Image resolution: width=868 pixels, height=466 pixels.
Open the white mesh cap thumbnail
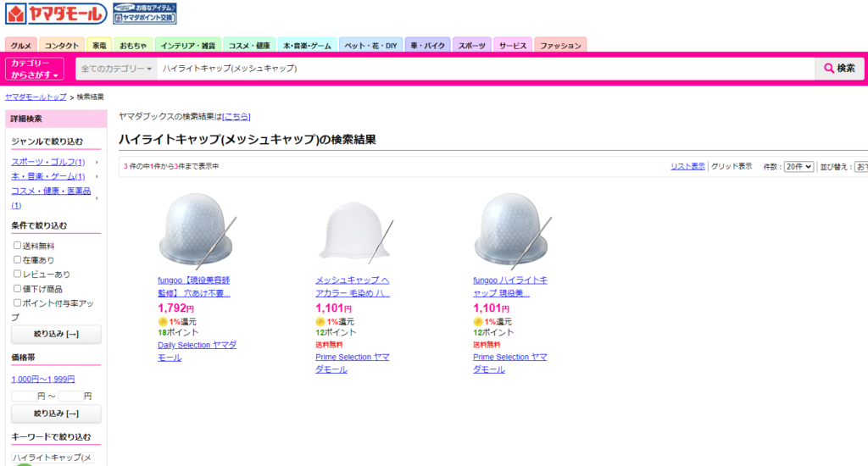(x=355, y=230)
